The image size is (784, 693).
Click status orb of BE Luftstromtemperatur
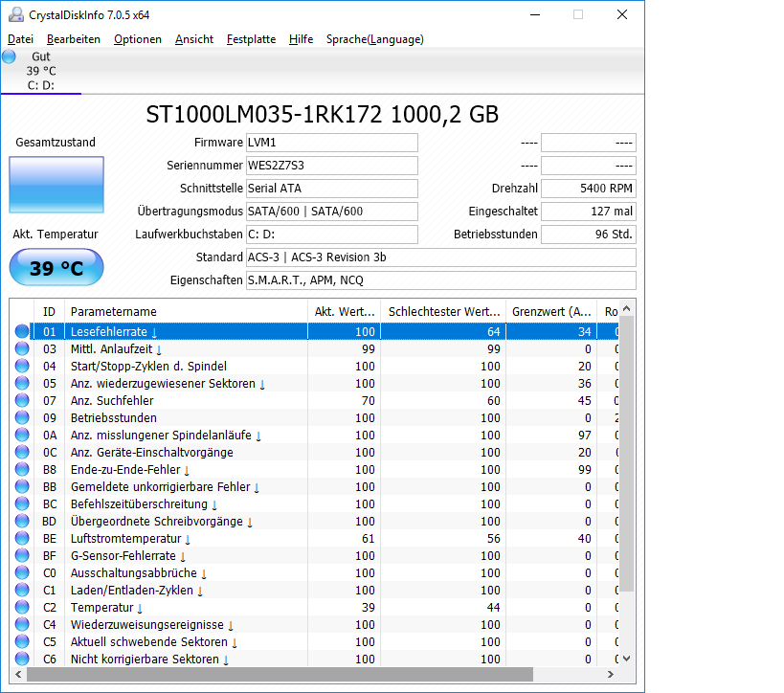(22, 539)
